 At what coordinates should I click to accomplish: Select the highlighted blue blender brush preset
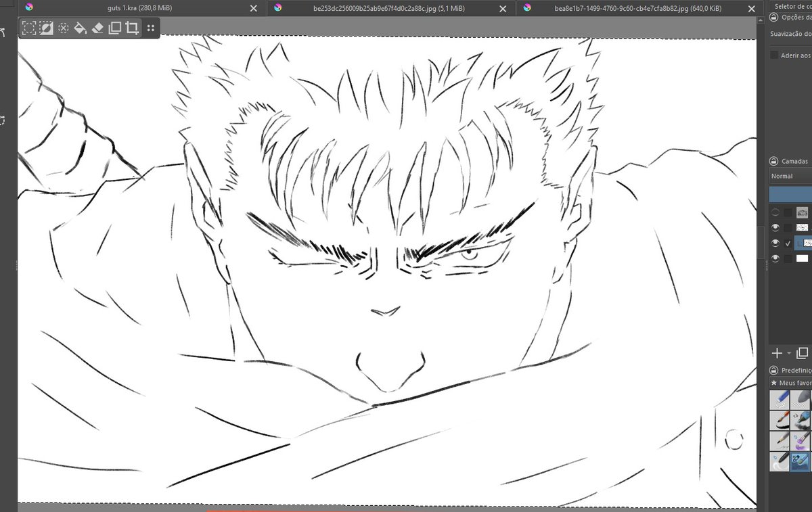pos(801,461)
